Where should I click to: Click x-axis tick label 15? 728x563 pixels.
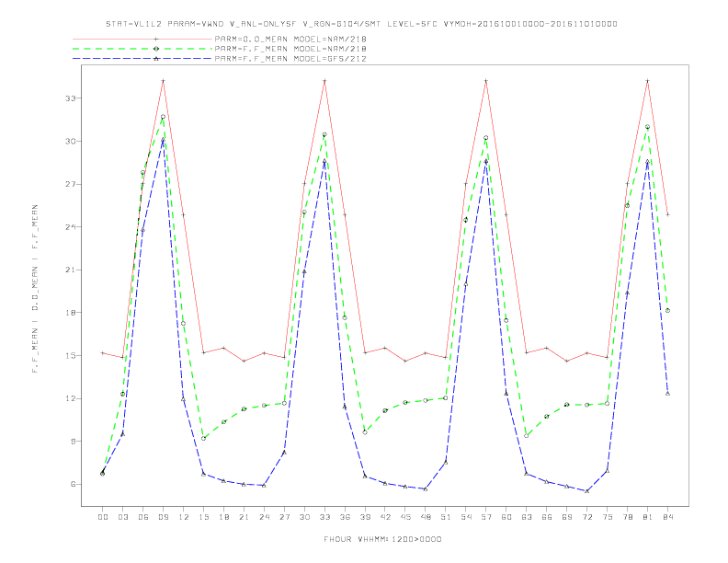click(x=203, y=517)
